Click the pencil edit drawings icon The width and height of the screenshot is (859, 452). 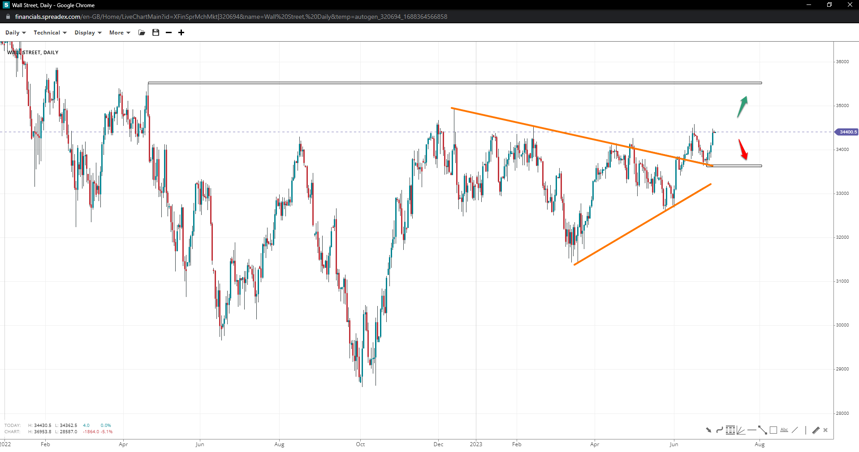816,430
